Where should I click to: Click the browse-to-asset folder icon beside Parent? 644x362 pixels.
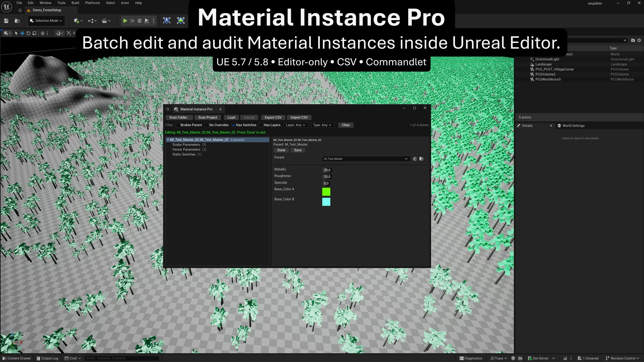coord(422,159)
